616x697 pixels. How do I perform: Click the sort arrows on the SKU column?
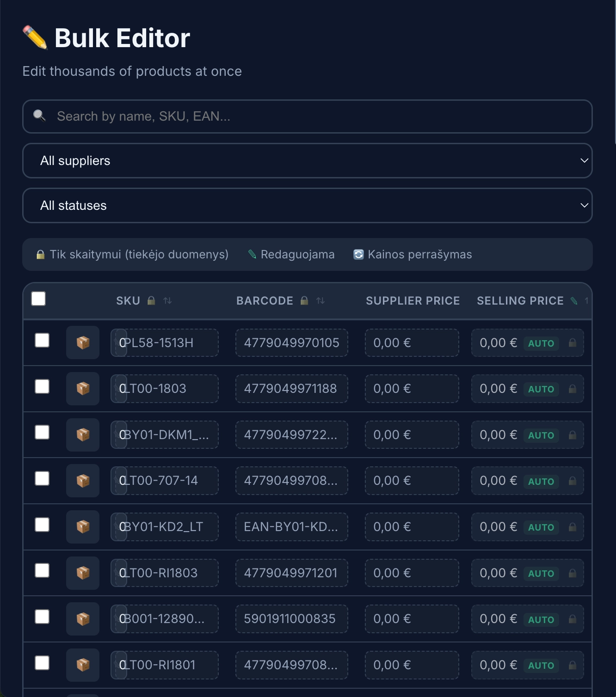click(x=168, y=300)
